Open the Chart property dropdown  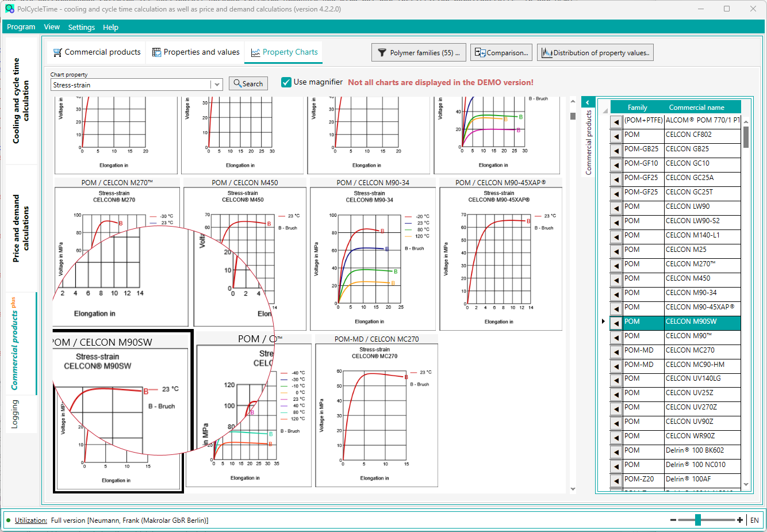click(217, 85)
